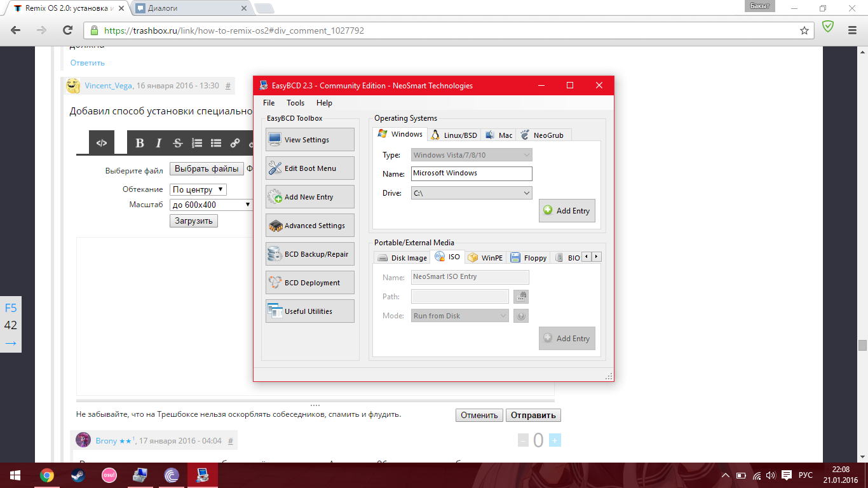This screenshot has width=868, height=488.
Task: Open the File menu in EasyBCD
Action: click(x=269, y=103)
